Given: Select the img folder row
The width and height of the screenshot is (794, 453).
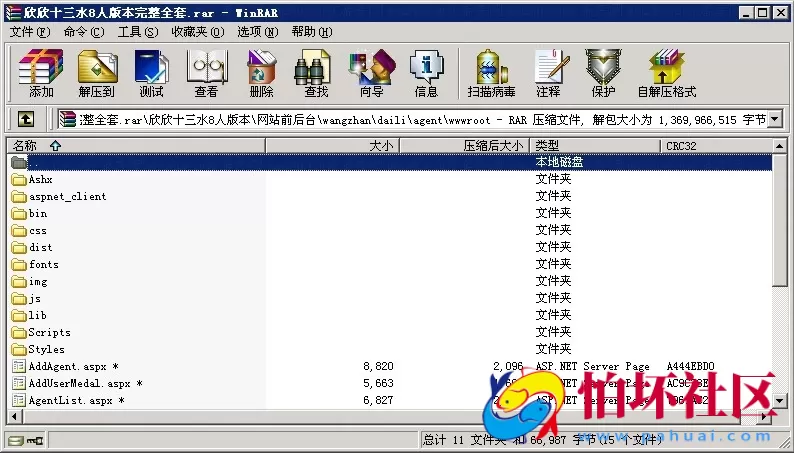Looking at the screenshot, I should pyautogui.click(x=390, y=281).
